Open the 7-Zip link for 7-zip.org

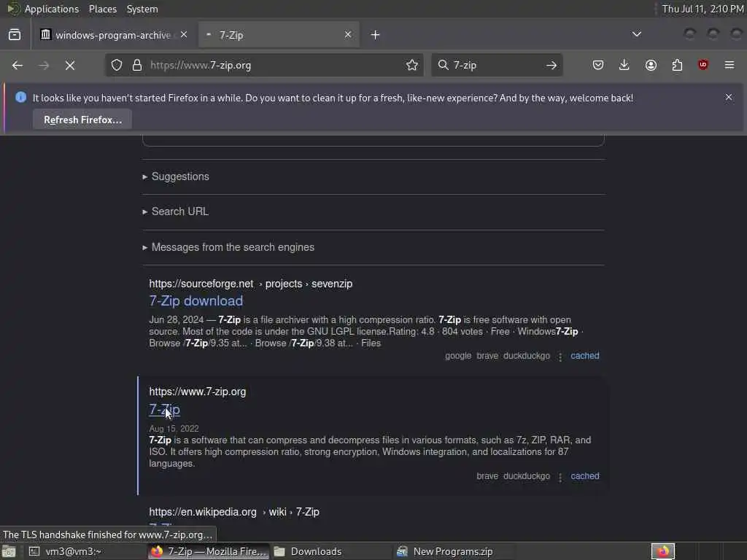pyautogui.click(x=164, y=410)
